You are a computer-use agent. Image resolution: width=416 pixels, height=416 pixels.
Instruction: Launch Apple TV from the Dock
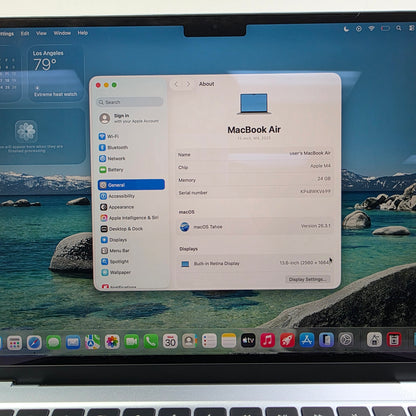coord(248,340)
